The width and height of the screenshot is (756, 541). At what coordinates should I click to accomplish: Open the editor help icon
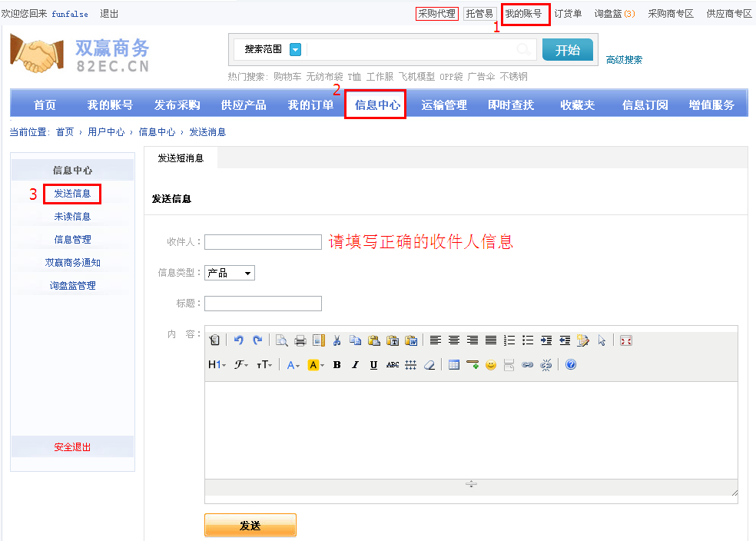(x=571, y=365)
